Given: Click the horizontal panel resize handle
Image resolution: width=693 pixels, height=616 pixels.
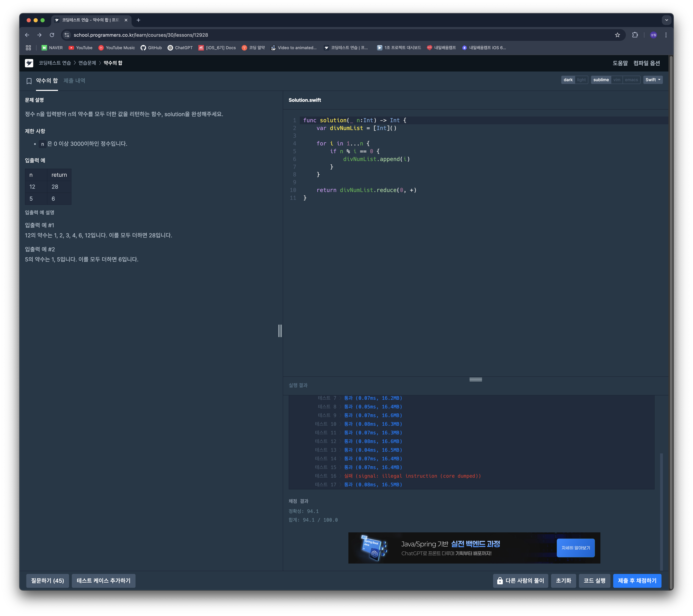Looking at the screenshot, I should tap(476, 379).
